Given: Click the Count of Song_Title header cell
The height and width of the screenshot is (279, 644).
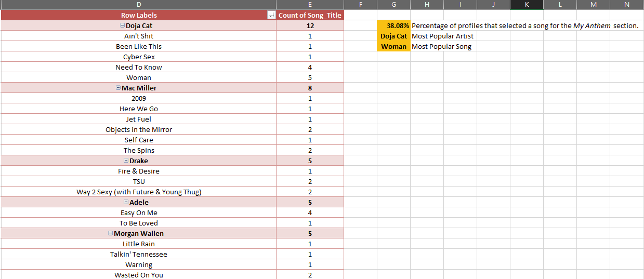Looking at the screenshot, I should coord(310,15).
